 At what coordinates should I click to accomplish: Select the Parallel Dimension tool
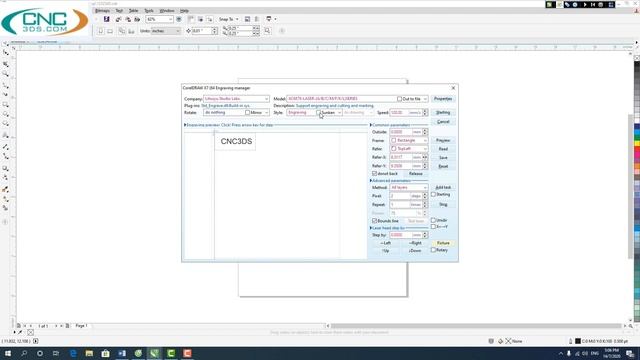6,147
